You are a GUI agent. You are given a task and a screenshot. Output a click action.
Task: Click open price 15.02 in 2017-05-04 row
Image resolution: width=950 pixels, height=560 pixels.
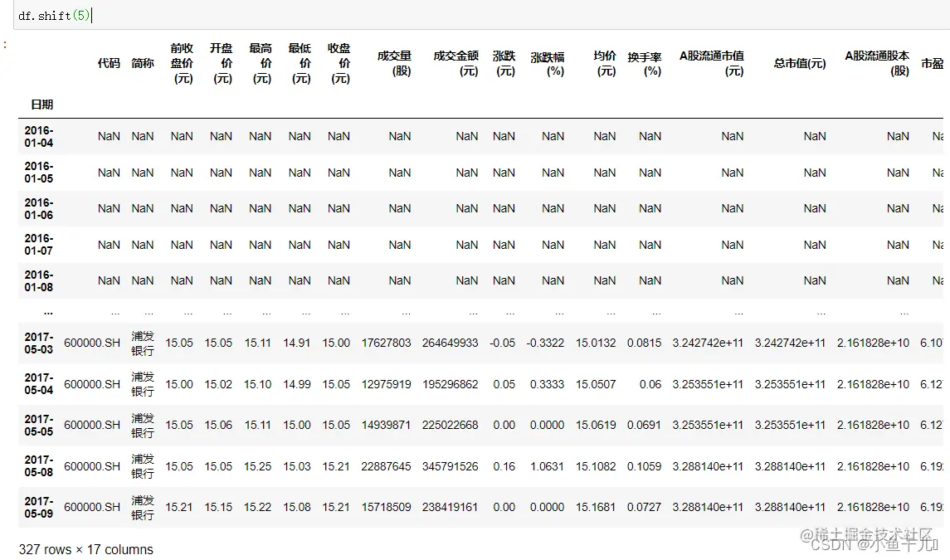[x=218, y=384]
